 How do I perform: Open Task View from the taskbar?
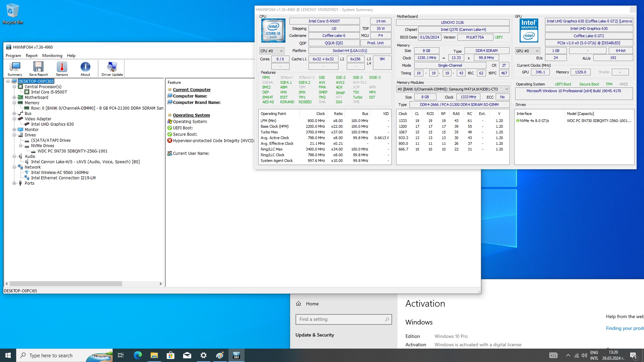pyautogui.click(x=121, y=355)
